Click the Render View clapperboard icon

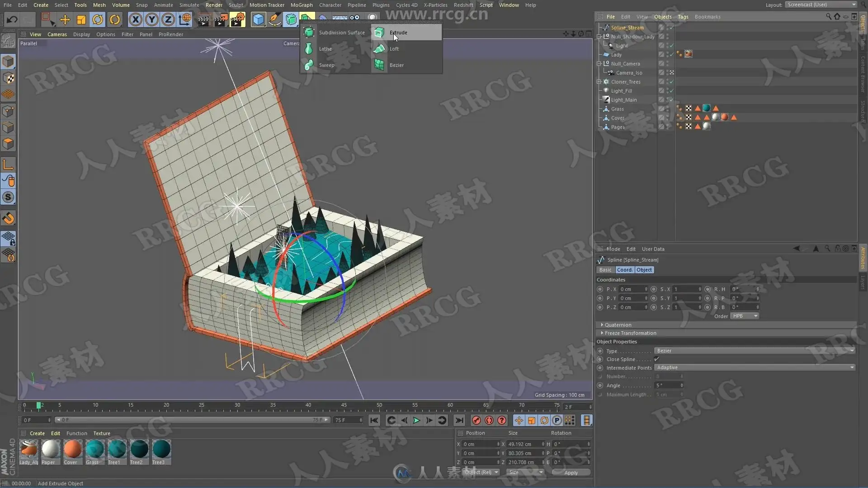point(204,19)
